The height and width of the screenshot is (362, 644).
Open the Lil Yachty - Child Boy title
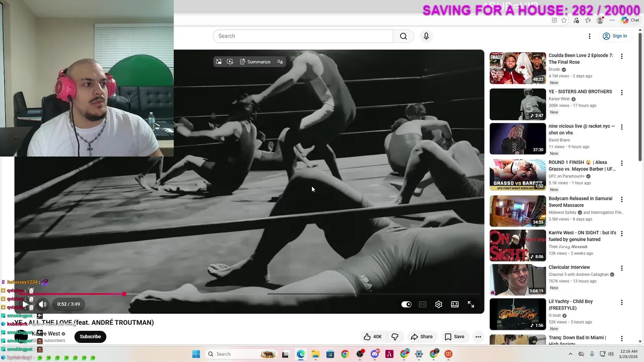click(571, 305)
